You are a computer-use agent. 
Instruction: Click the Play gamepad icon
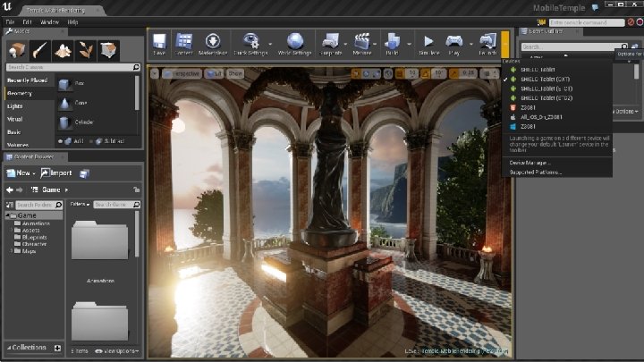(x=453, y=41)
